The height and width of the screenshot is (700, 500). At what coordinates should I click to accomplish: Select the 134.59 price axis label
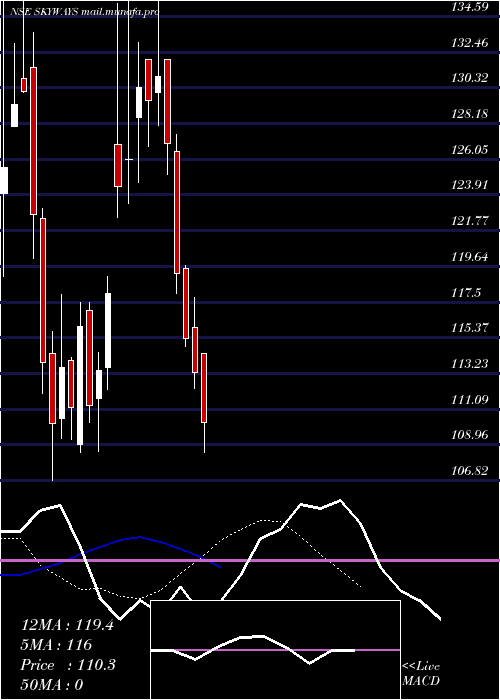click(x=469, y=7)
